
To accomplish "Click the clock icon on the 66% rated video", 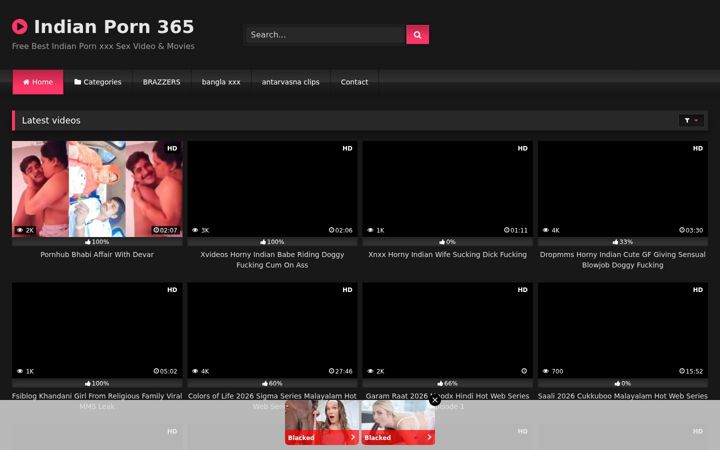I will pos(524,371).
